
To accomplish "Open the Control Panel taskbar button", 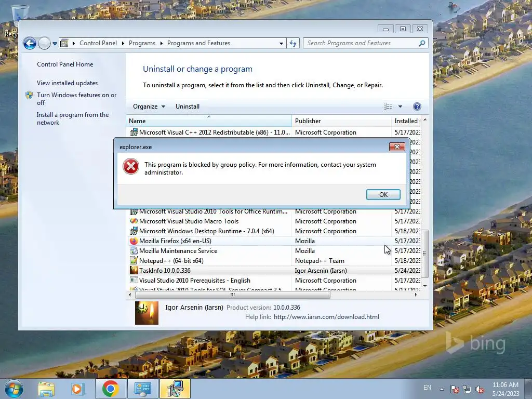I will (x=142, y=389).
